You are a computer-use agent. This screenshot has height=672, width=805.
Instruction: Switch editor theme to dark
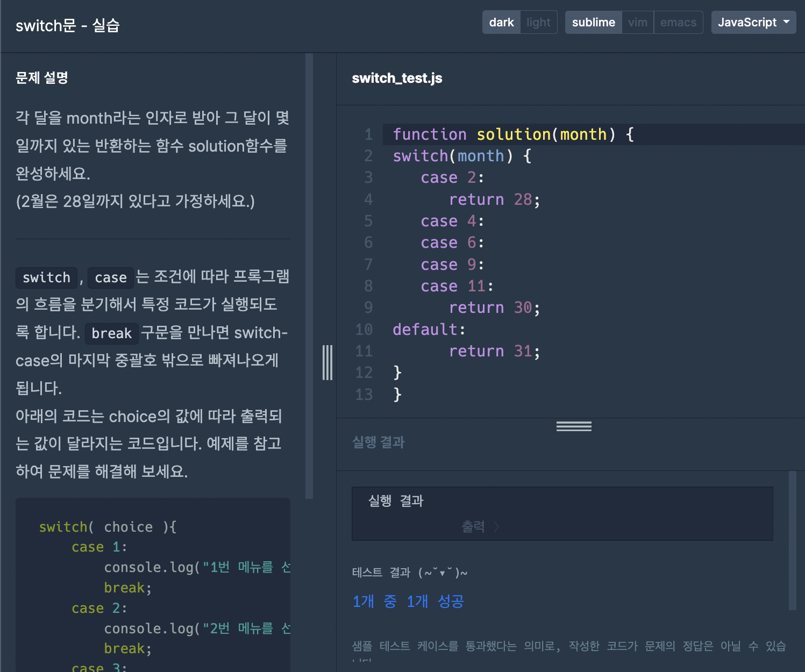(x=501, y=23)
